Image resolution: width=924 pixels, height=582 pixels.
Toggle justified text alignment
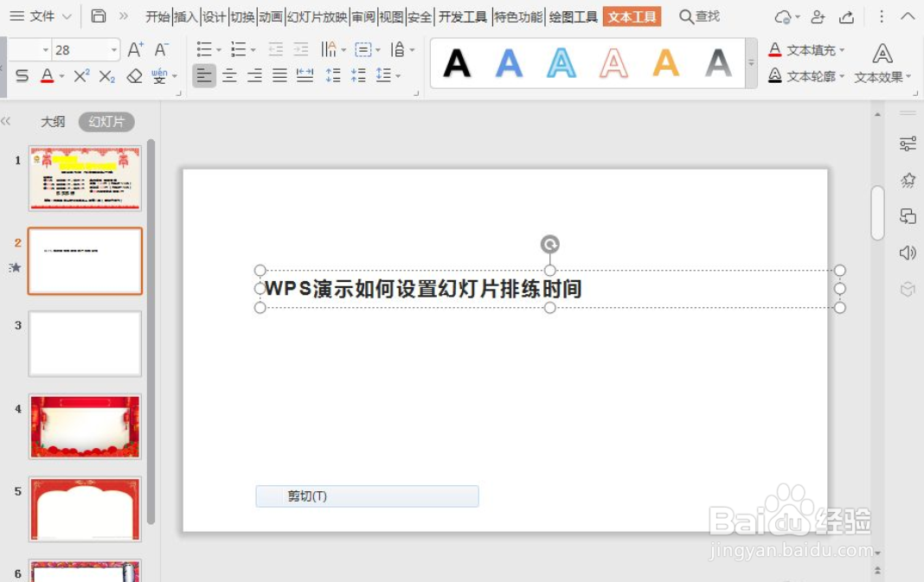point(279,75)
